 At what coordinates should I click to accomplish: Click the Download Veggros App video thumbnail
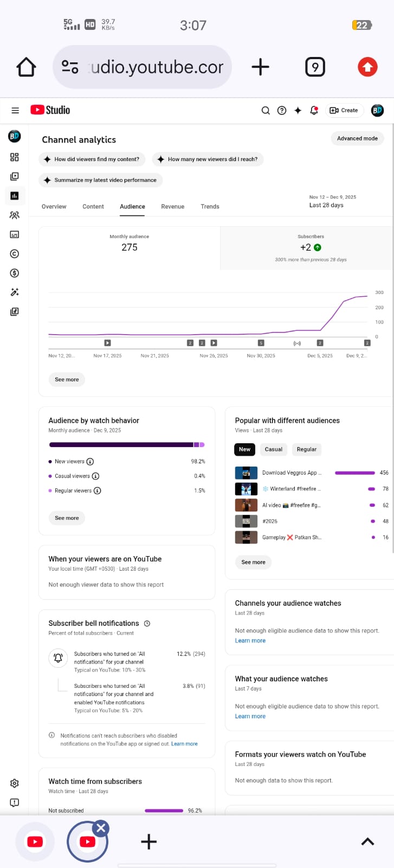point(246,473)
